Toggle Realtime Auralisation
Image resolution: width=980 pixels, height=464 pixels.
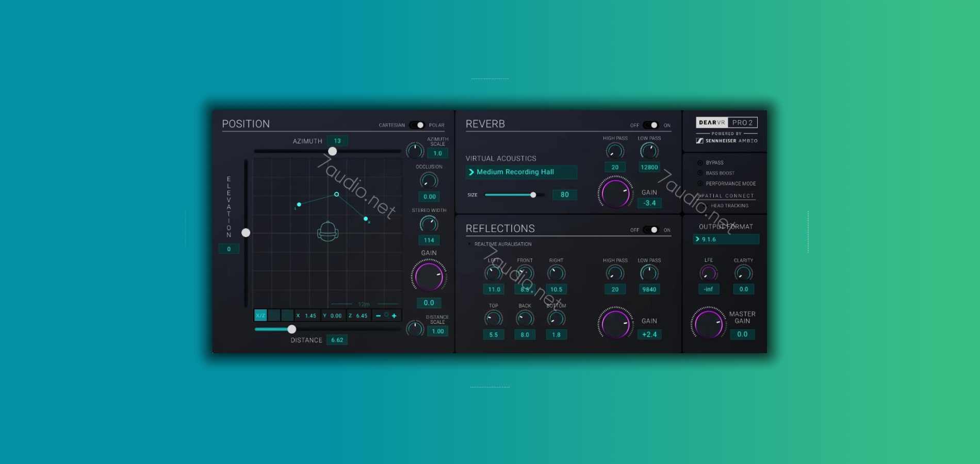click(469, 244)
